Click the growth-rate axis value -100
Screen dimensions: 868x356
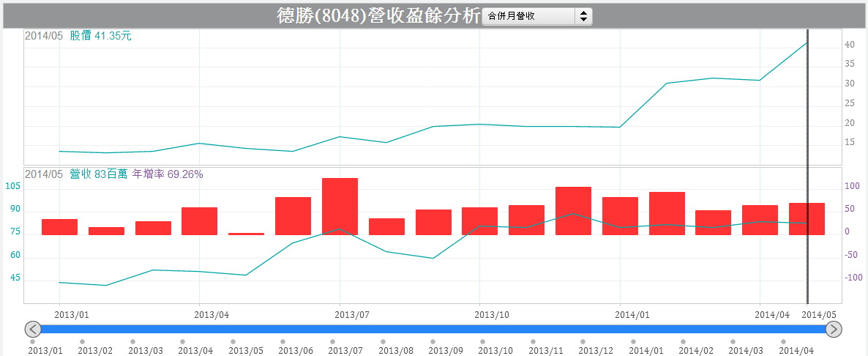(853, 278)
